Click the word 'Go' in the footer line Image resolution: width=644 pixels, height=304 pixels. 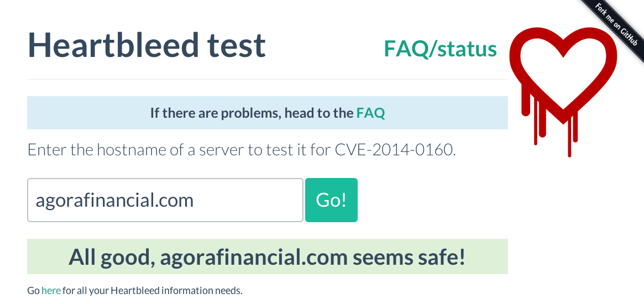(x=33, y=290)
